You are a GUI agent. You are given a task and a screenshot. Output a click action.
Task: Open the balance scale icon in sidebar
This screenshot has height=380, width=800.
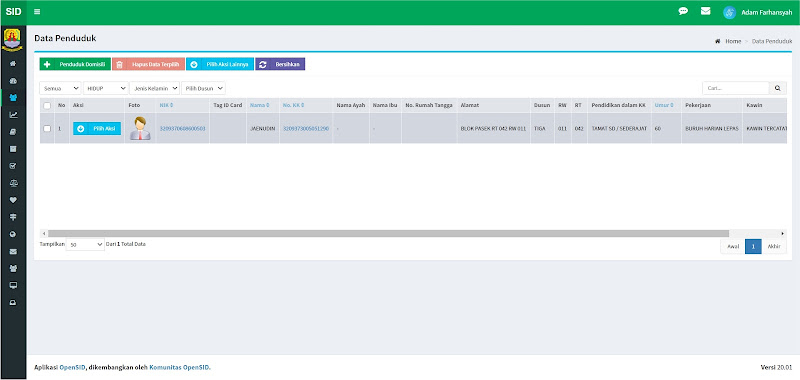pyautogui.click(x=13, y=183)
